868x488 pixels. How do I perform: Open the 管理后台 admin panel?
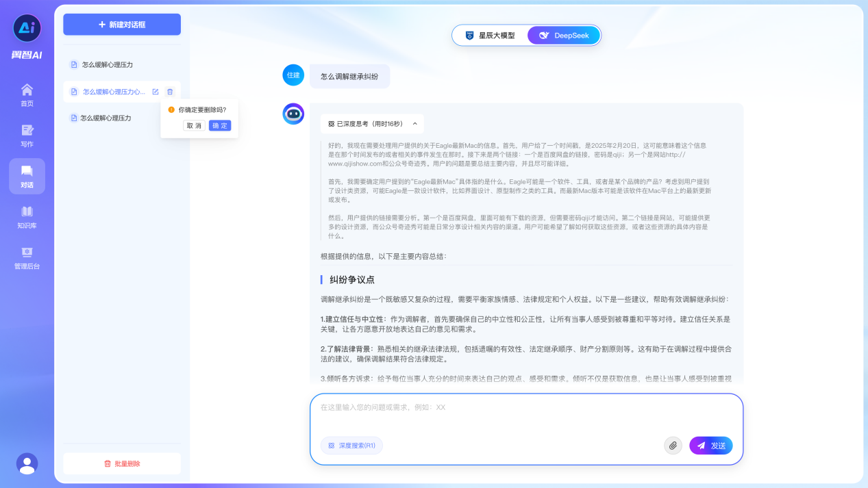pyautogui.click(x=27, y=257)
